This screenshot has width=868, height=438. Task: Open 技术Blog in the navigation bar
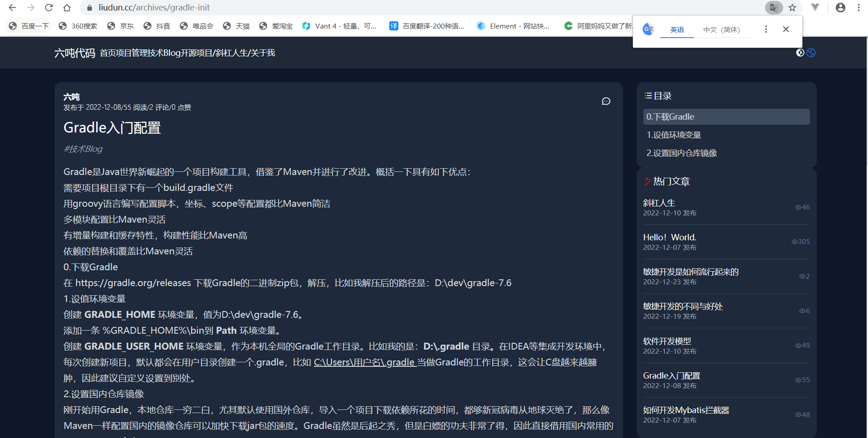click(164, 53)
